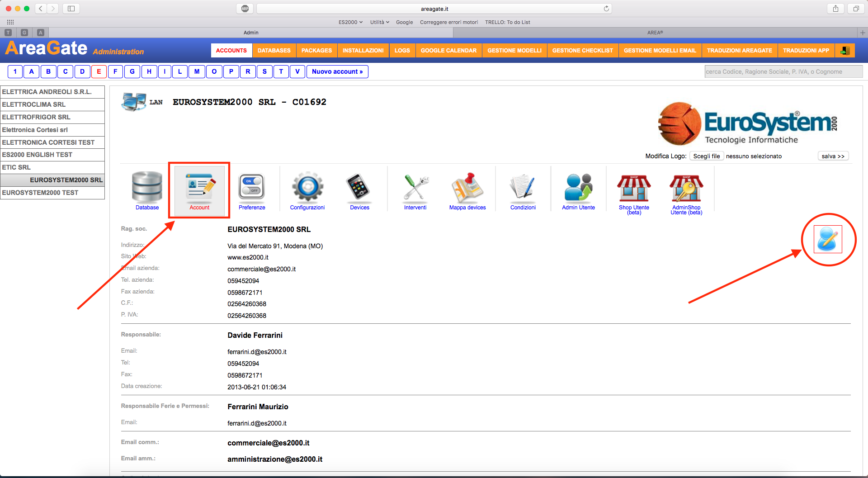The width and height of the screenshot is (868, 478).
Task: Select ETIC SRL in account list
Action: point(52,167)
